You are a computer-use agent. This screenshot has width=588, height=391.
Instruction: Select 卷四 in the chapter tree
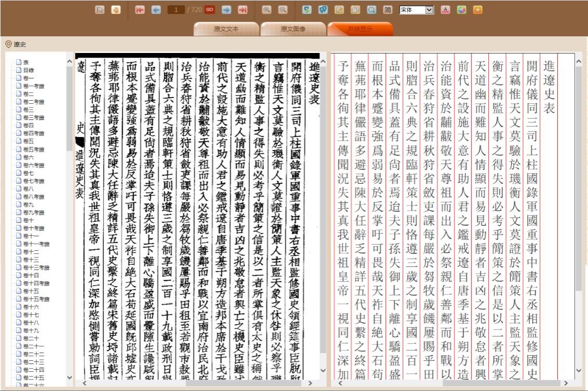[x=29, y=125]
